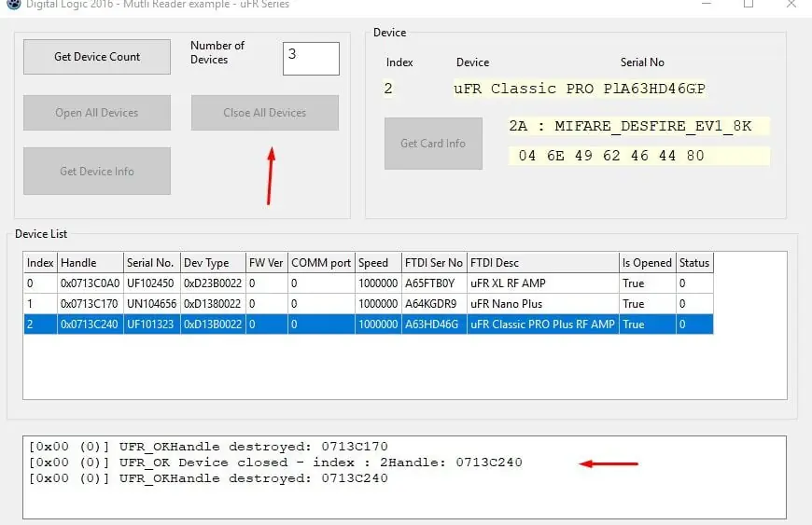
Task: Click the Handle column header
Action: tap(91, 263)
